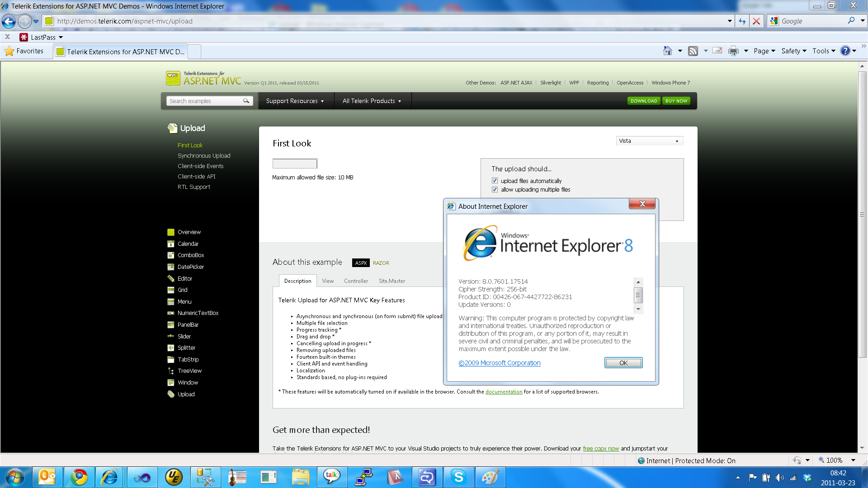Image resolution: width=868 pixels, height=488 pixels.
Task: Click the Favorites star icon
Action: [9, 51]
